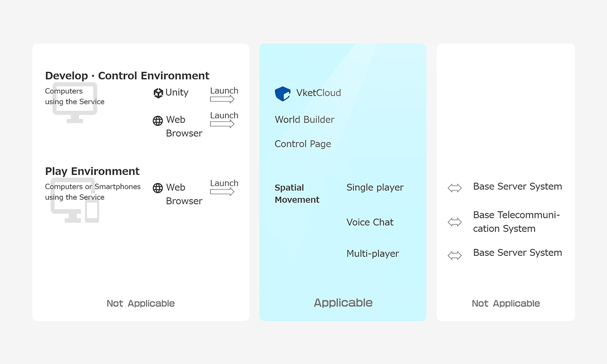Click the double arrow beside Base Telecommunication System
This screenshot has width=607, height=364.
(x=455, y=222)
